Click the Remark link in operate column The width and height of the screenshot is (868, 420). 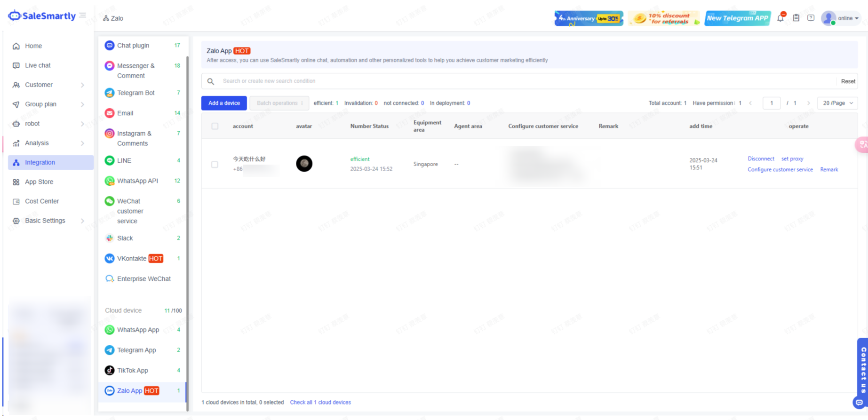[x=829, y=170]
